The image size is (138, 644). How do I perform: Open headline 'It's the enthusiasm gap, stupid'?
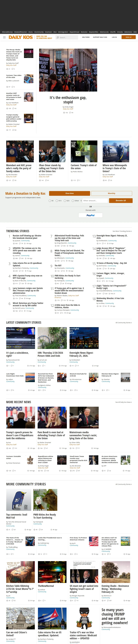(x=68, y=100)
